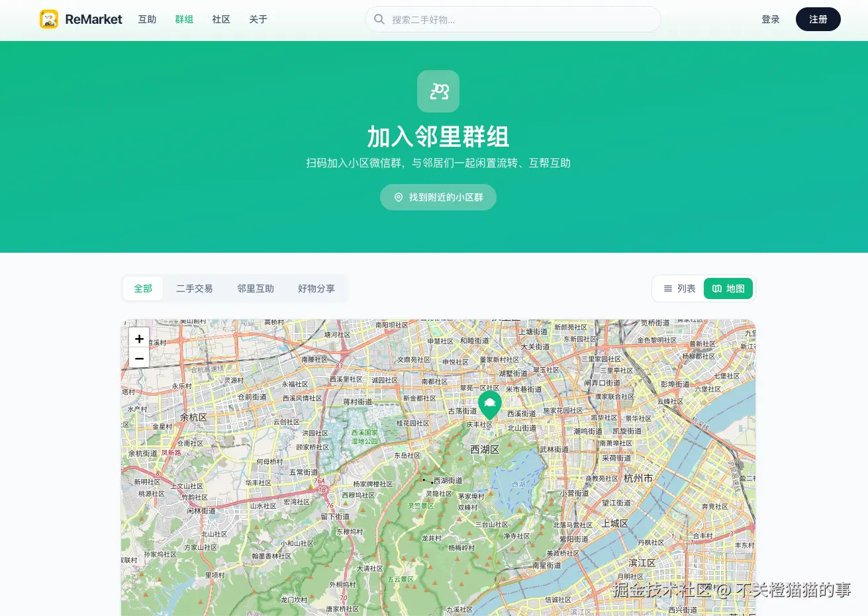The width and height of the screenshot is (868, 616).
Task: Zoom out the map with minus button
Action: [139, 358]
